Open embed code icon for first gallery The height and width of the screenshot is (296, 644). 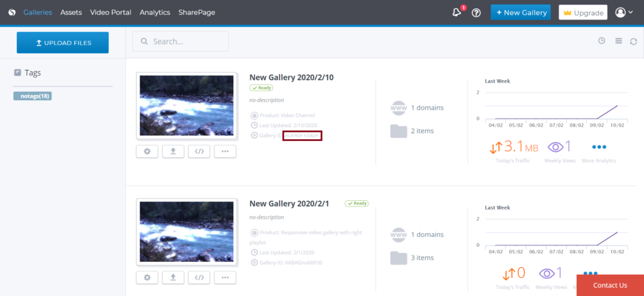tap(199, 151)
